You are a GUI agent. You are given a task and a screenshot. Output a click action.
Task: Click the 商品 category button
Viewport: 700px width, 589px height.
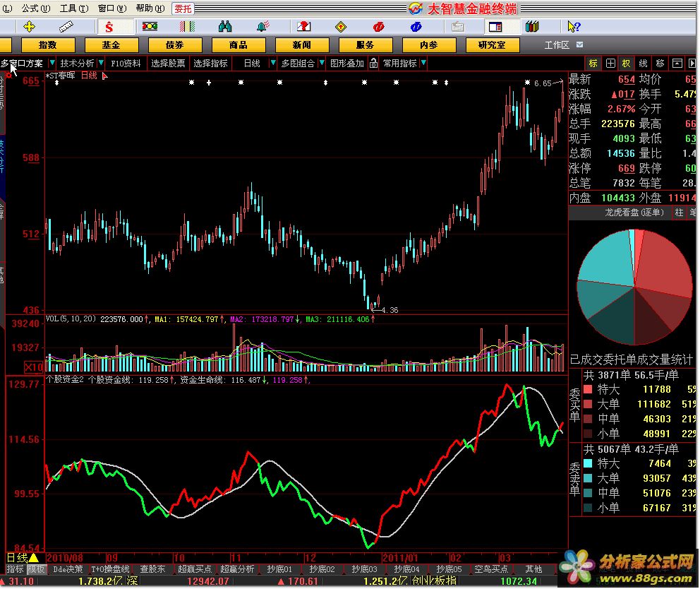tap(239, 44)
